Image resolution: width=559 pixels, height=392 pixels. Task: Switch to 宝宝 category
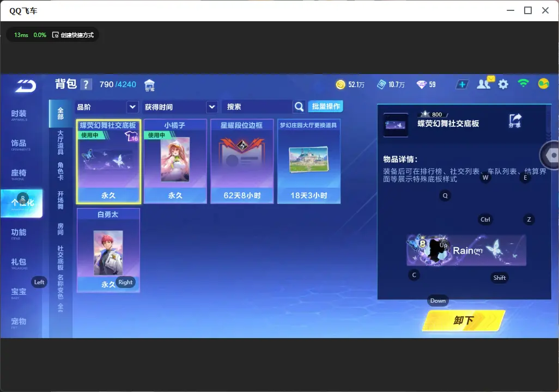(x=19, y=293)
